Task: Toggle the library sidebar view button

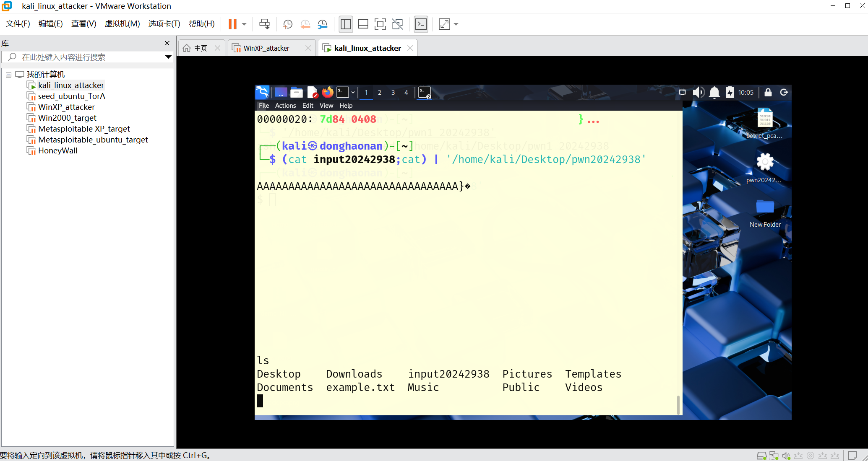Action: click(346, 24)
